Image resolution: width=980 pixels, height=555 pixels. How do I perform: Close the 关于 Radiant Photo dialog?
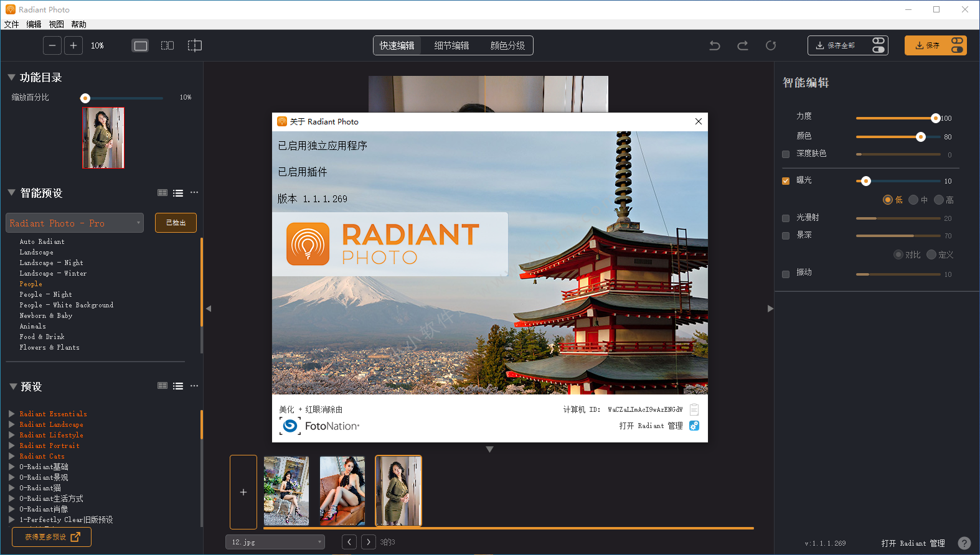(x=699, y=121)
